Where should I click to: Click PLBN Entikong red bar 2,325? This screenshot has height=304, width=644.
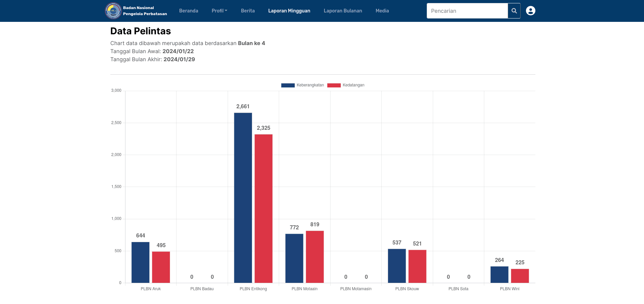264,208
